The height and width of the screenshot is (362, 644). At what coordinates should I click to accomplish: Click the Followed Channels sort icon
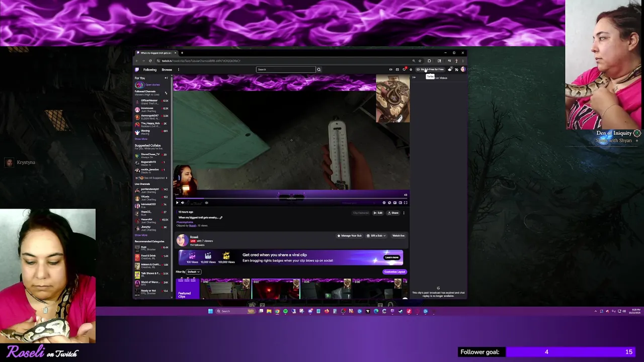(166, 93)
